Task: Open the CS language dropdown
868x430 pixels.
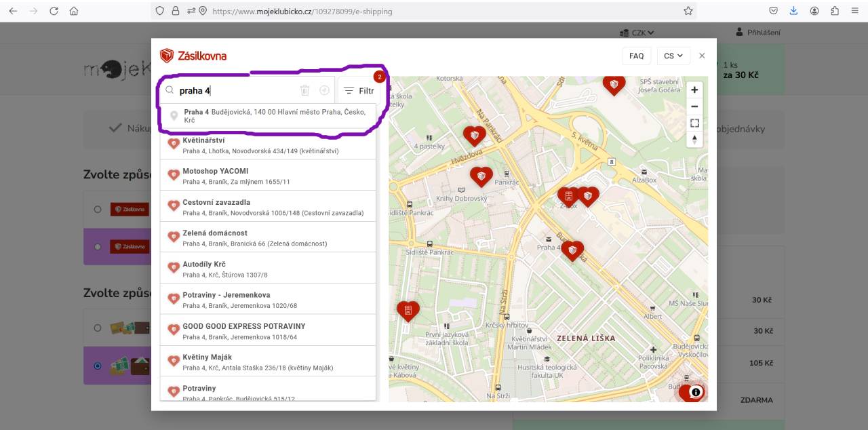Action: click(x=673, y=56)
